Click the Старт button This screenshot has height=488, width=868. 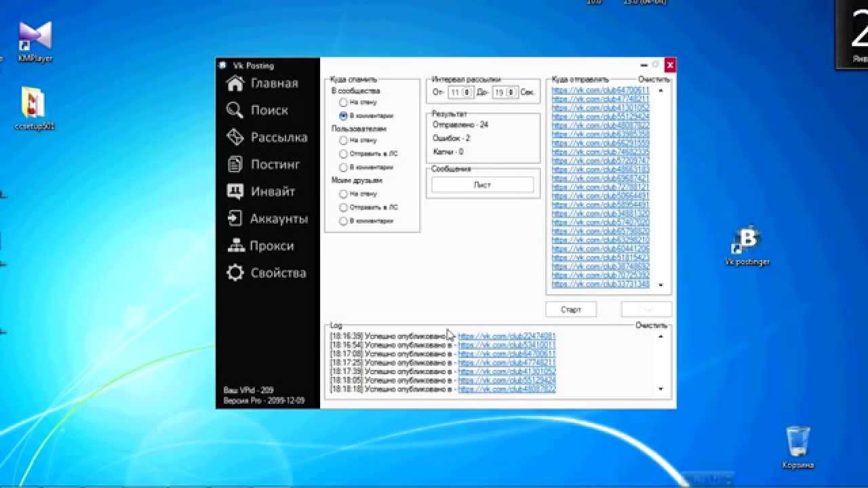[x=571, y=310]
